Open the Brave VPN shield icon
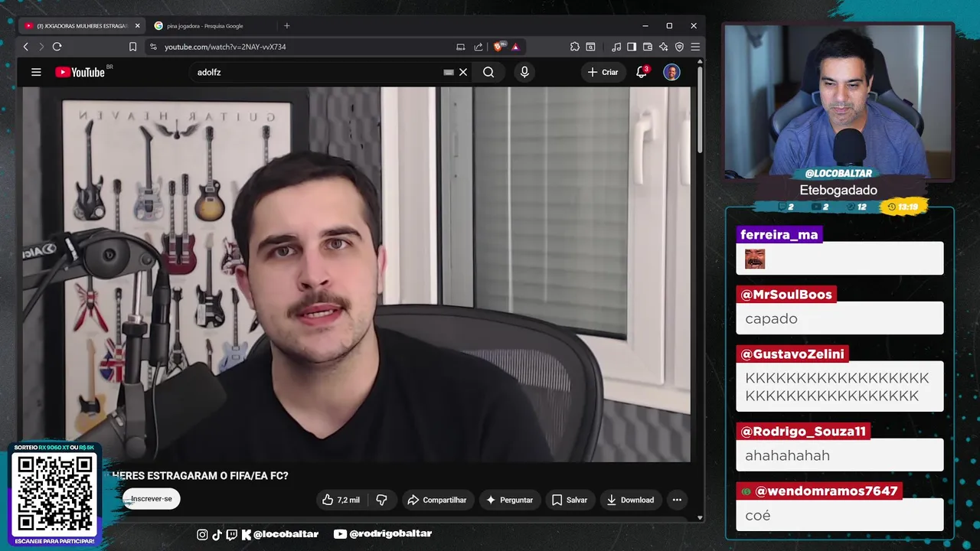The height and width of the screenshot is (551, 980). click(x=679, y=47)
